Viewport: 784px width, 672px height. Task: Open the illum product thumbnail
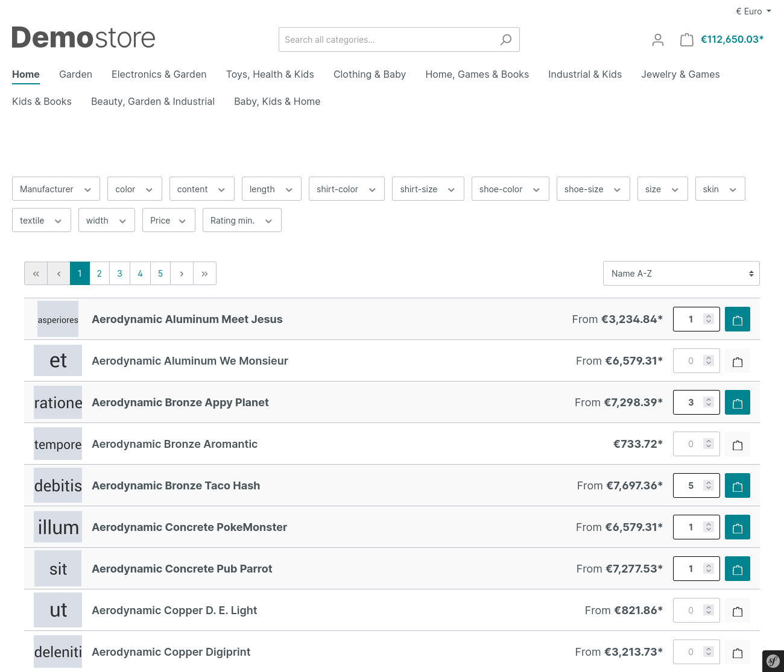pyautogui.click(x=58, y=527)
